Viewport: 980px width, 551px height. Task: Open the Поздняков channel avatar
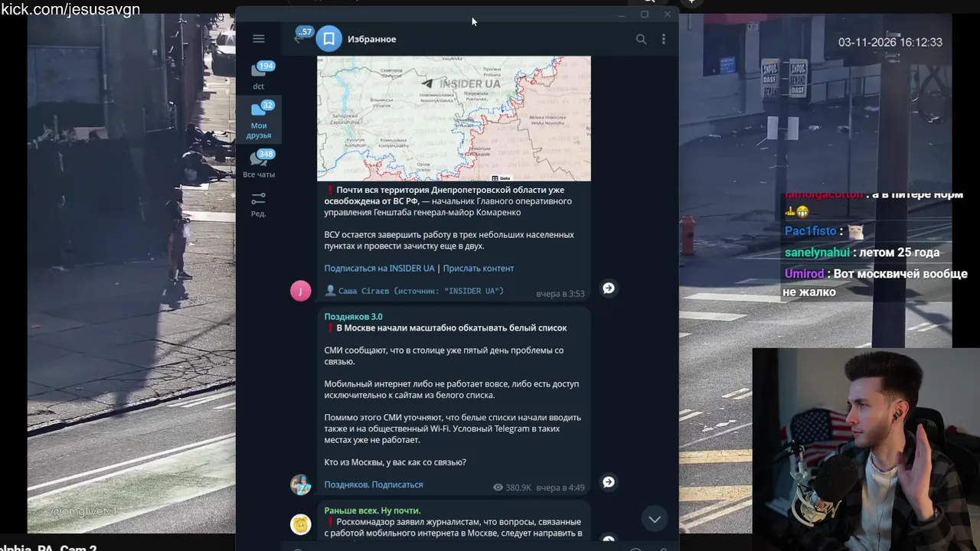click(301, 484)
